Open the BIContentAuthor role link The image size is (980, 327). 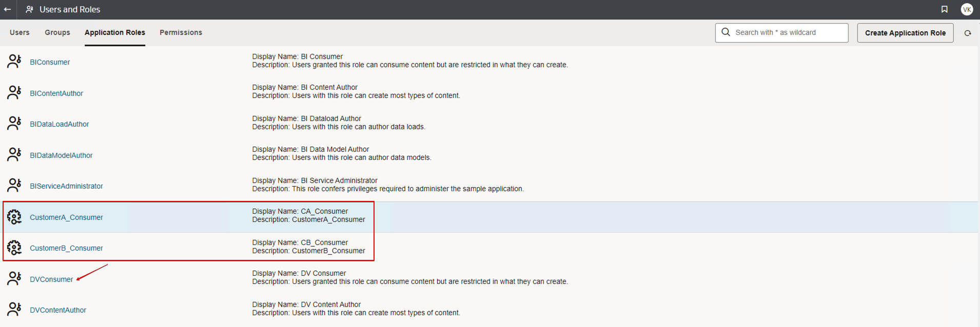(56, 93)
